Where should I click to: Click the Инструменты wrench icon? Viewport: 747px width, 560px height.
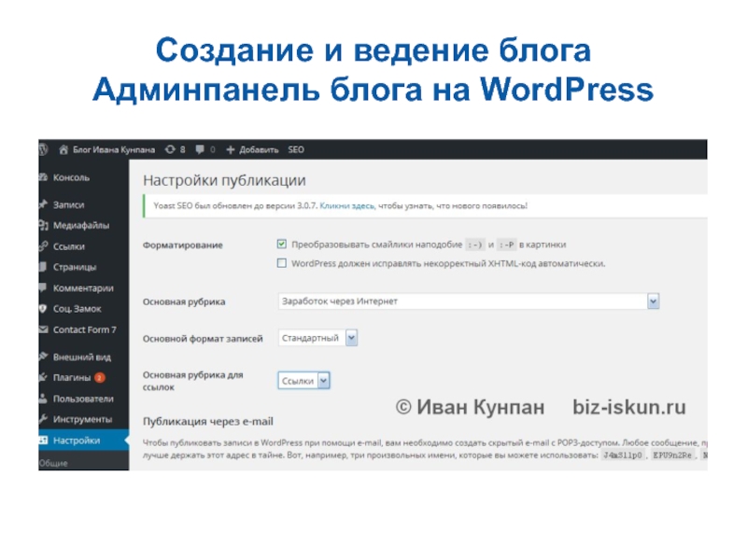click(43, 419)
